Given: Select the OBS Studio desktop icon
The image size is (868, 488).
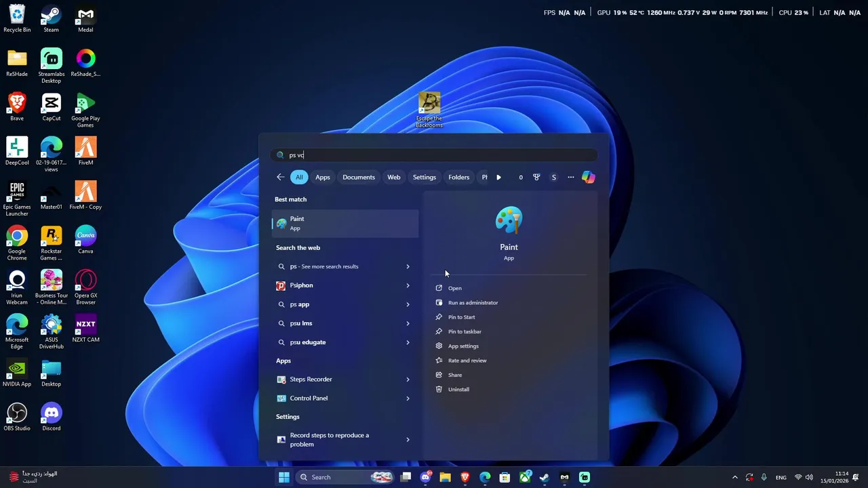Looking at the screenshot, I should pos(17,418).
